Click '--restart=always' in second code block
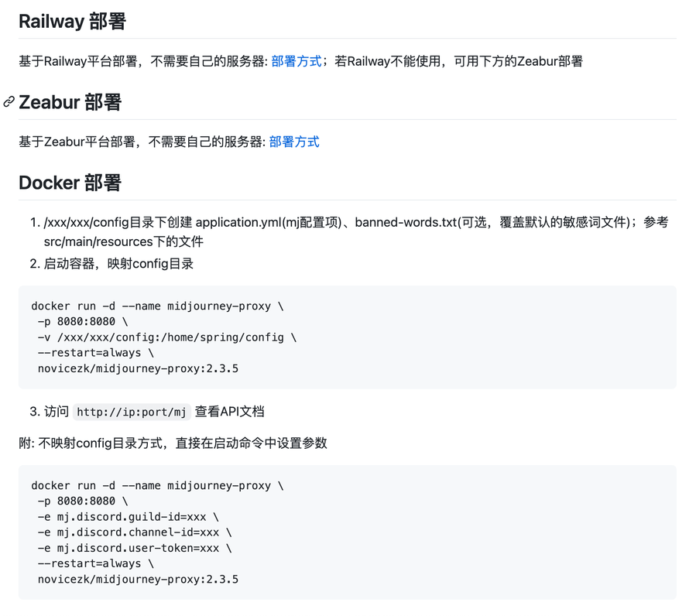696x616 pixels. (95, 563)
